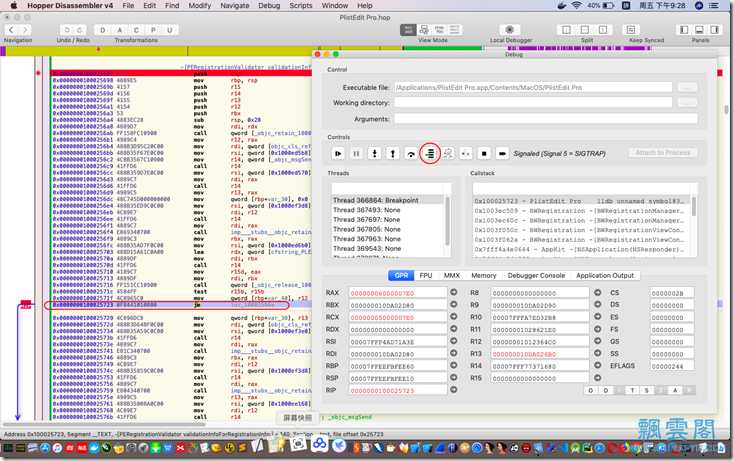Open the Debug menu

(x=269, y=6)
